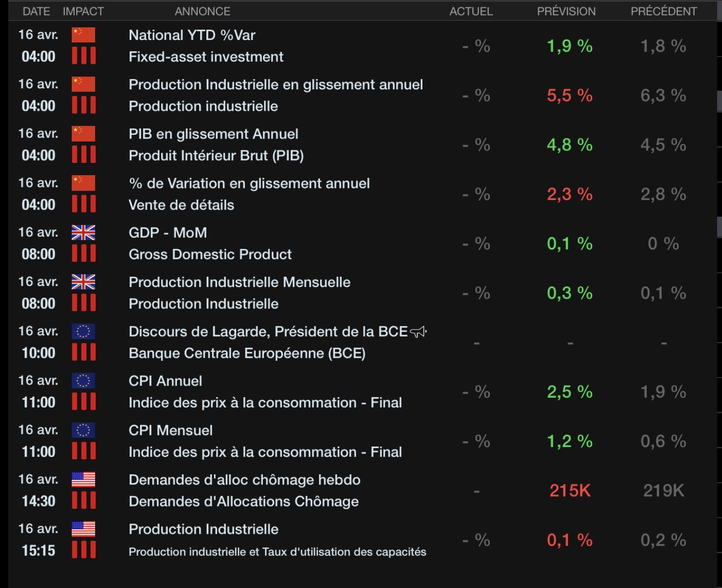Click the impact bars of the CPI Mensuel row
The width and height of the screenshot is (722, 588).
point(84,451)
